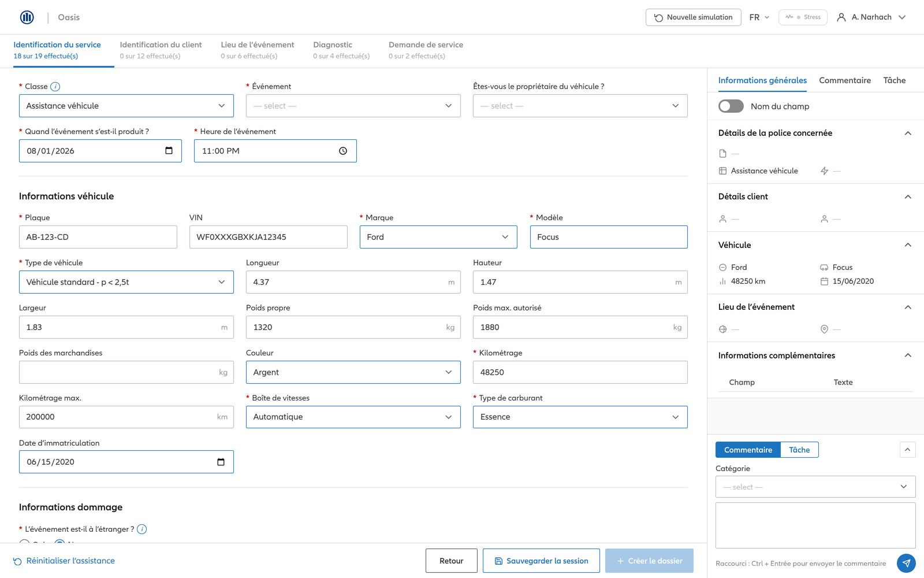
Task: Open the vehicle owner question dropdown
Action: (580, 106)
